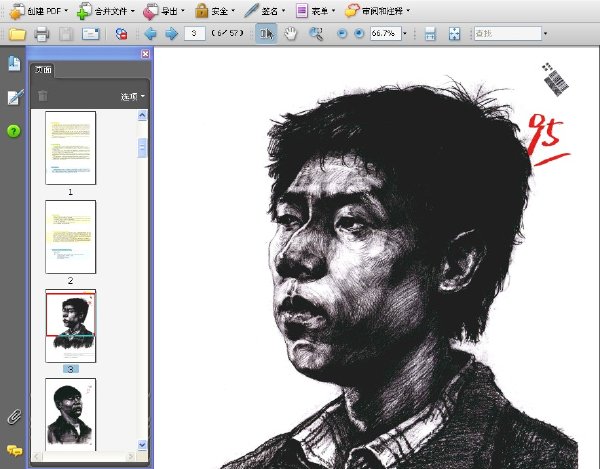Viewport: 600px width, 469px height.
Task: Click the zoom percentage field 66.7%
Action: tap(385, 33)
